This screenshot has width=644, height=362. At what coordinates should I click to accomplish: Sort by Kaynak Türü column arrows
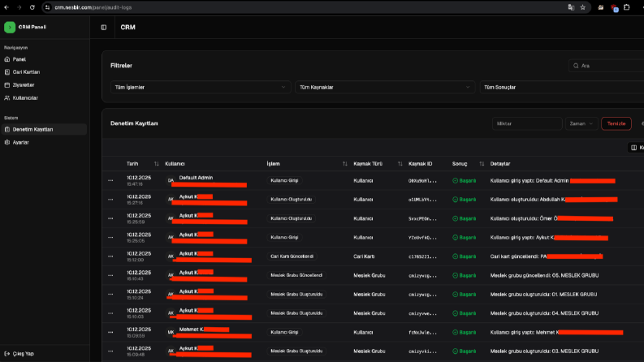click(x=400, y=164)
